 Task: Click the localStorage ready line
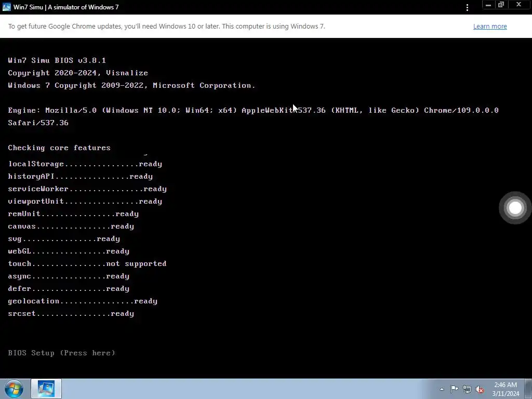[x=85, y=164]
